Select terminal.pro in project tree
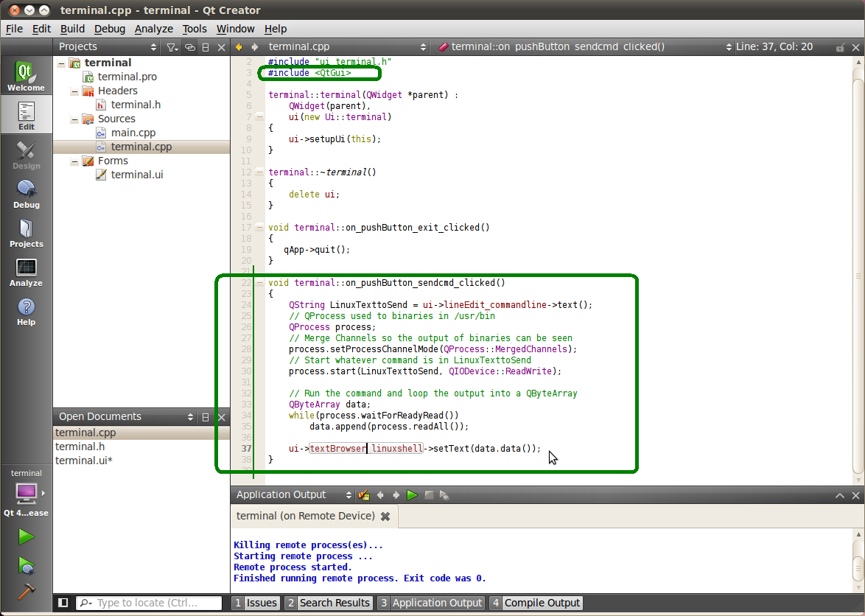 (x=127, y=77)
